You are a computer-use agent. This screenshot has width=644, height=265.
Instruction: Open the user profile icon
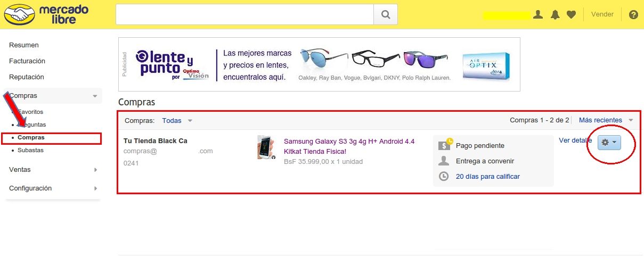pyautogui.click(x=538, y=14)
